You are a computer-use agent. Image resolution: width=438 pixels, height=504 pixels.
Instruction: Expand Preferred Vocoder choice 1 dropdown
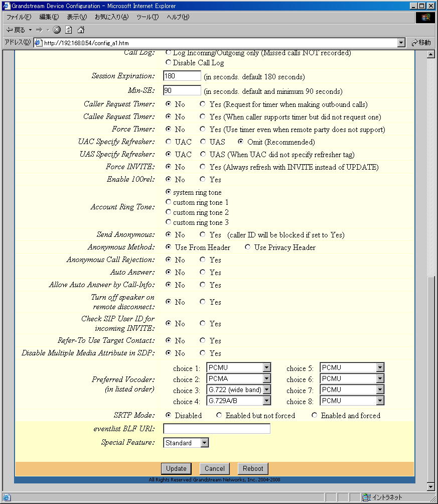point(266,367)
